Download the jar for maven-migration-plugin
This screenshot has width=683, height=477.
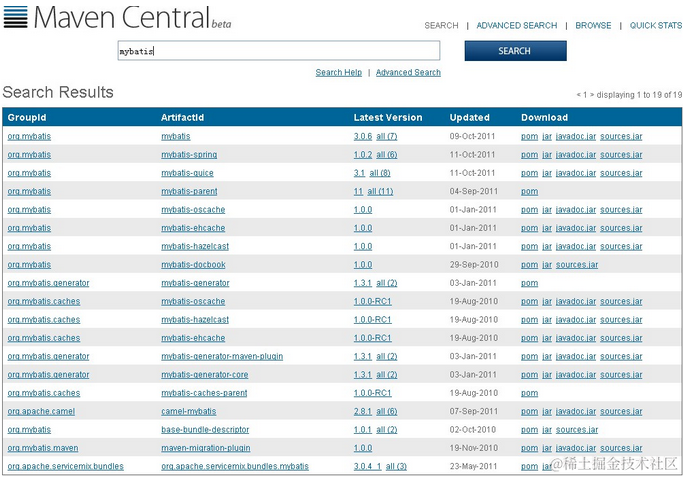547,448
